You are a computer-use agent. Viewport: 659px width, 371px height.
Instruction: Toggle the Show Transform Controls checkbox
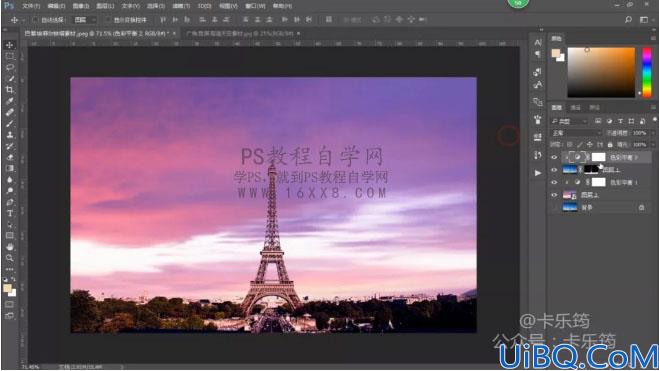pos(108,20)
